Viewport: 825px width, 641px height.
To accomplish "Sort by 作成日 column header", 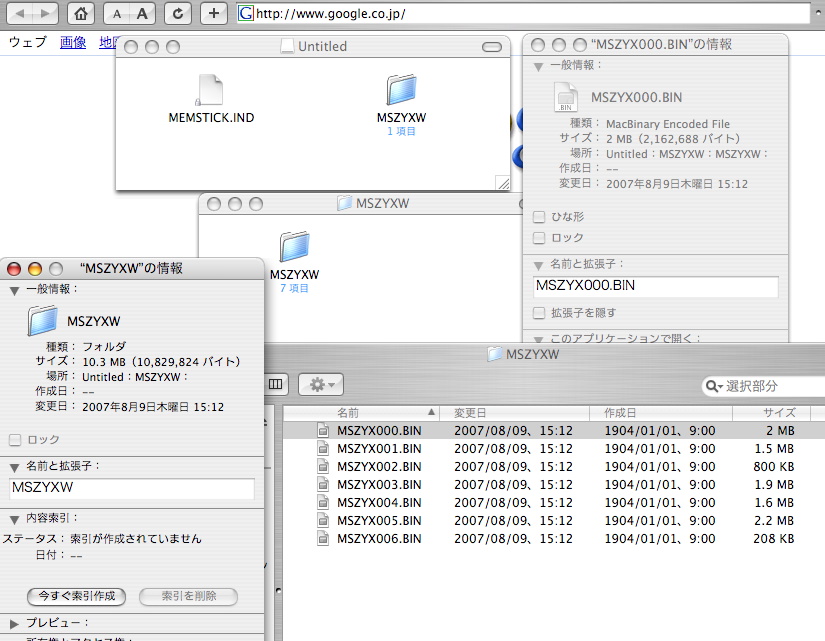I will [x=661, y=413].
